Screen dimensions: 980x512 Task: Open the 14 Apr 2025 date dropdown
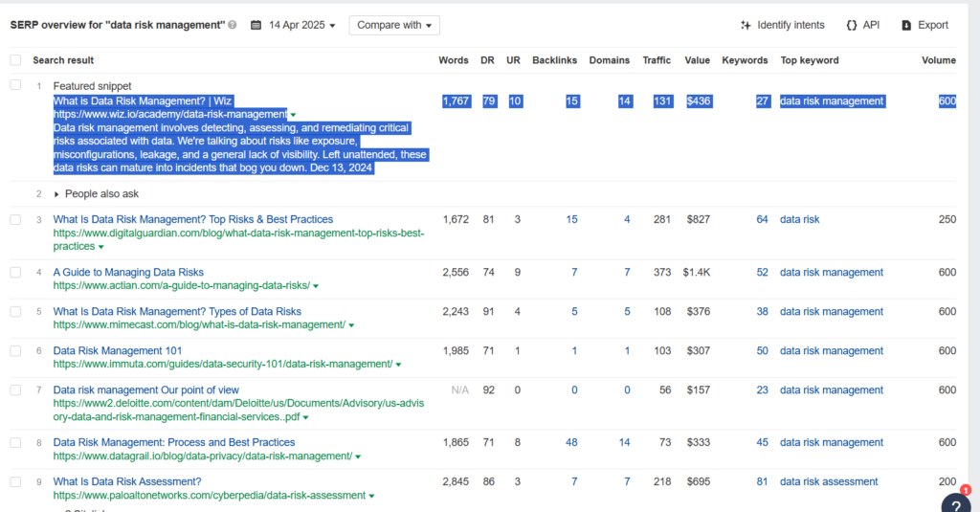point(301,25)
